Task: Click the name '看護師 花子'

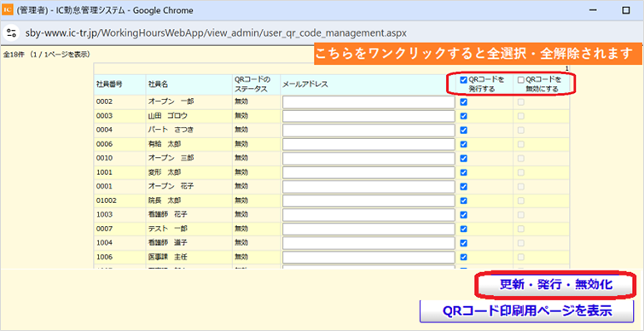Action: tap(167, 214)
